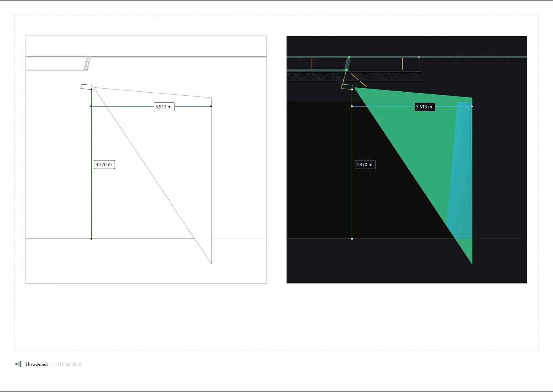Click the right endpoint of left-view horizontal dimension

coord(211,106)
